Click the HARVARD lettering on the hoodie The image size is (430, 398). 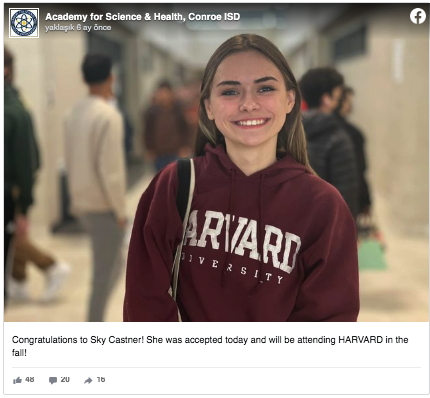pyautogui.click(x=243, y=238)
